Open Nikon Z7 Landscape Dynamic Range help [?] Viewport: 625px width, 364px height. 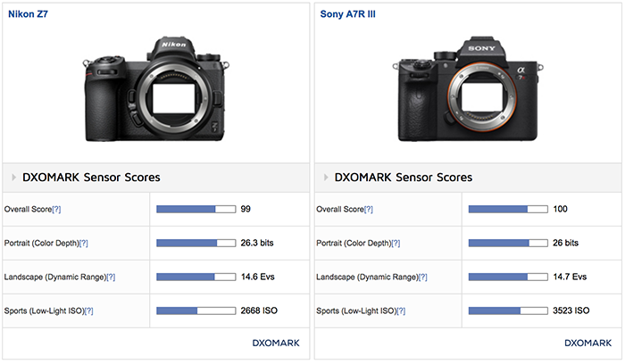(112, 277)
